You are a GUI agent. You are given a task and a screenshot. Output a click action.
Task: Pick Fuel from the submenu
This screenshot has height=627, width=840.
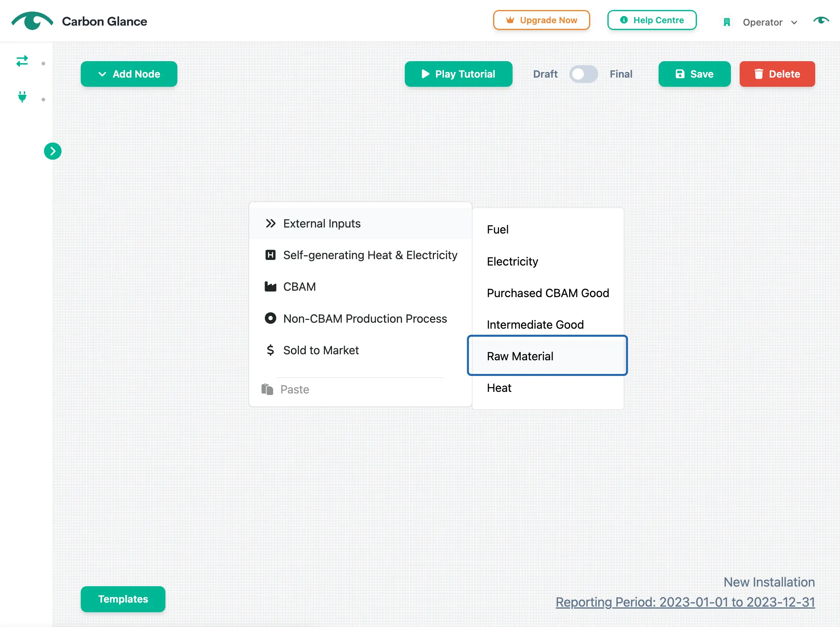(548, 230)
